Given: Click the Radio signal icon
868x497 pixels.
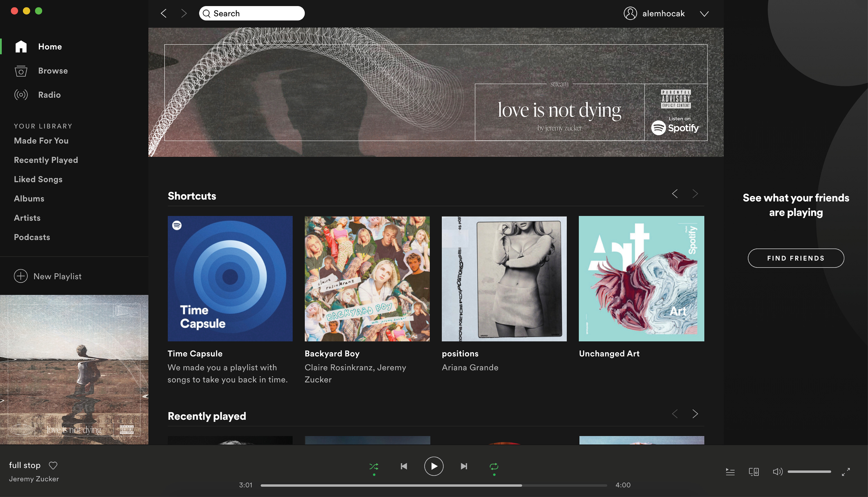Looking at the screenshot, I should tap(21, 95).
